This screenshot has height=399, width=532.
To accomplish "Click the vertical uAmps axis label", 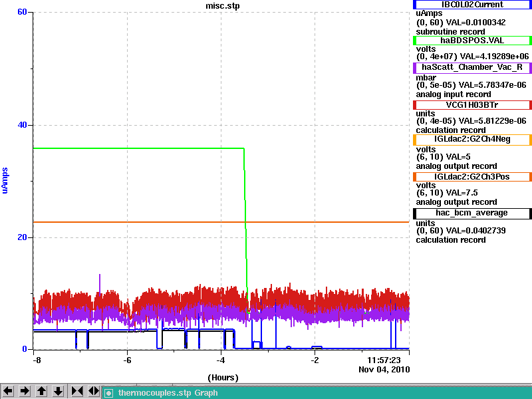I will click(x=5, y=180).
